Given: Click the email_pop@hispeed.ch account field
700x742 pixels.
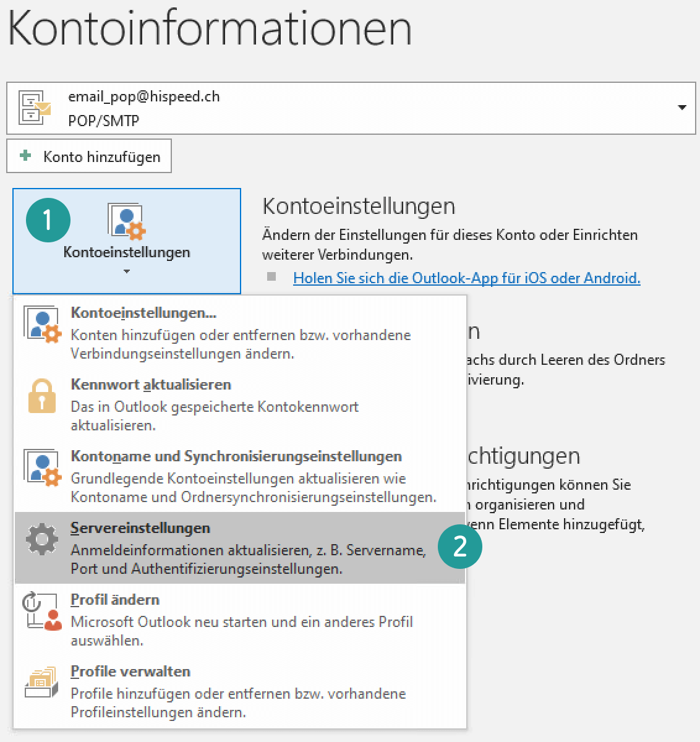Looking at the screenshot, I should point(351,108).
